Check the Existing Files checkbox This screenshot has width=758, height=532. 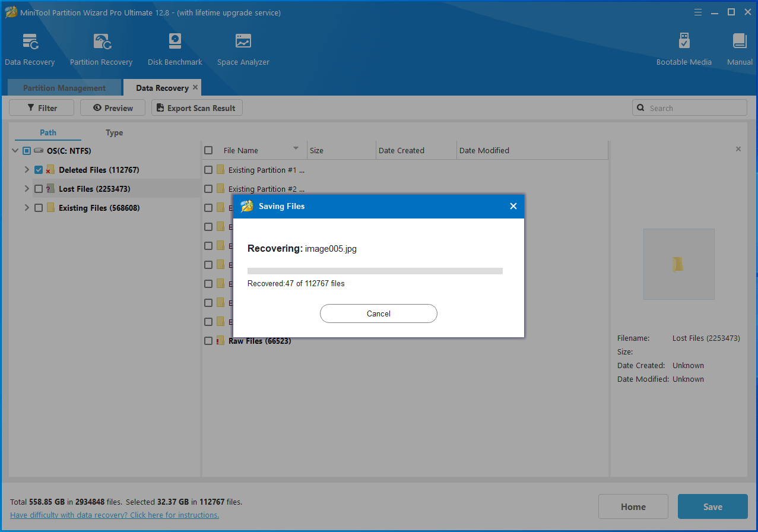click(x=39, y=208)
